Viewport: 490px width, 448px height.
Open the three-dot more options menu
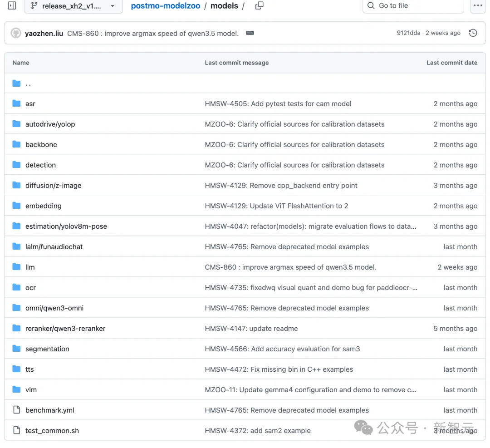click(x=478, y=5)
